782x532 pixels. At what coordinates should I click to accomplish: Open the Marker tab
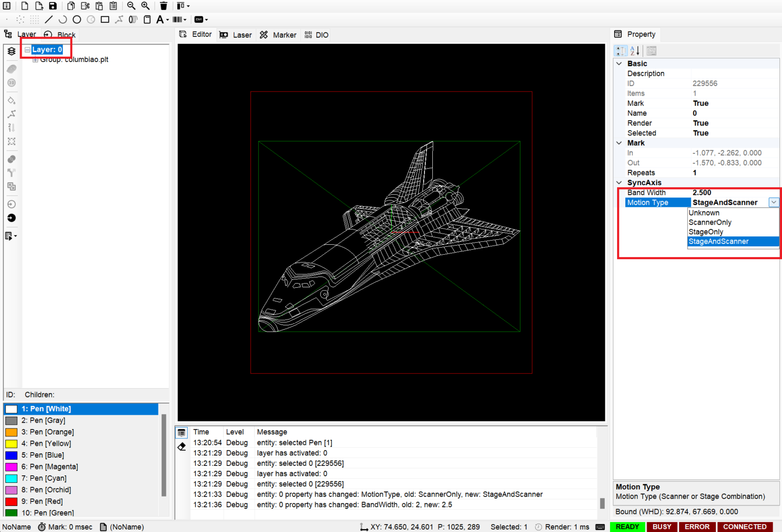pos(278,35)
